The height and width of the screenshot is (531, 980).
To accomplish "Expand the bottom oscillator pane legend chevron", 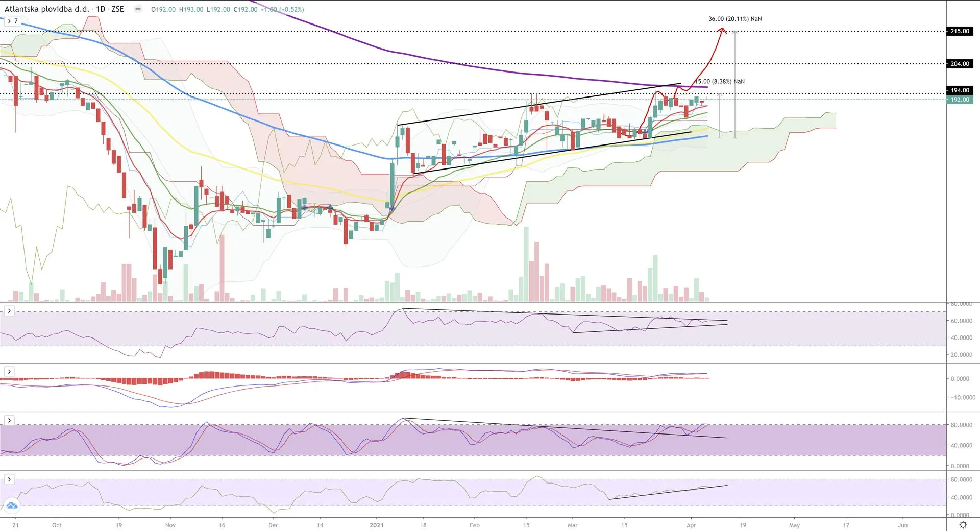I will [9, 479].
